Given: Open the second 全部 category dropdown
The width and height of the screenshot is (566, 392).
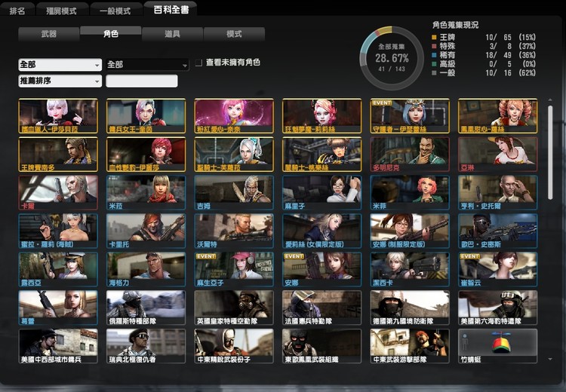Looking at the screenshot, I should coord(147,65).
